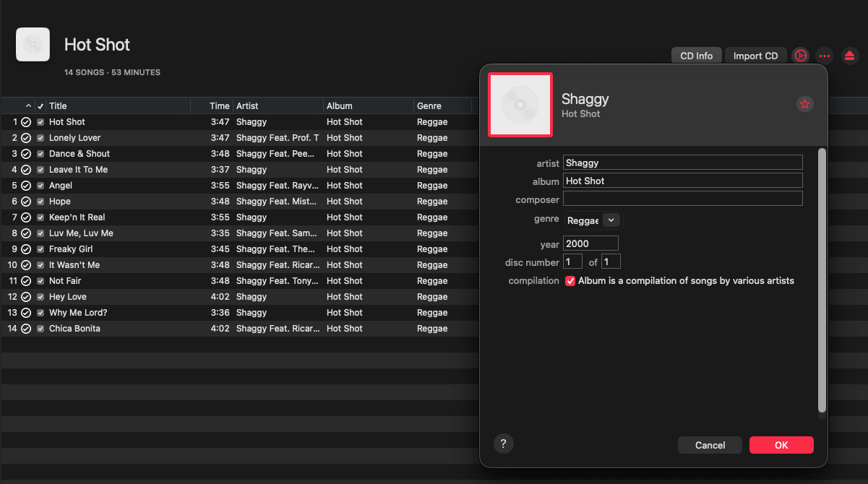Image resolution: width=868 pixels, height=484 pixels.
Task: Toggle the compilation album checkbox
Action: pyautogui.click(x=570, y=281)
